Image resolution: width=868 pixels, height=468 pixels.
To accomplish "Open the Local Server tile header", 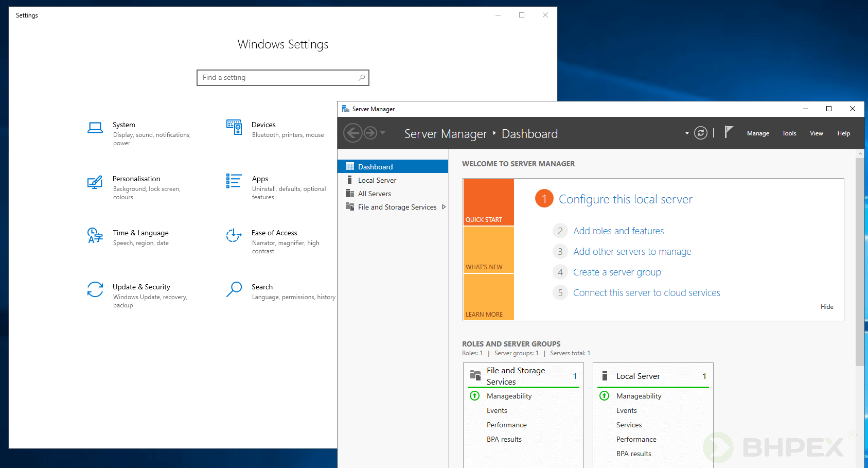I will coord(653,376).
